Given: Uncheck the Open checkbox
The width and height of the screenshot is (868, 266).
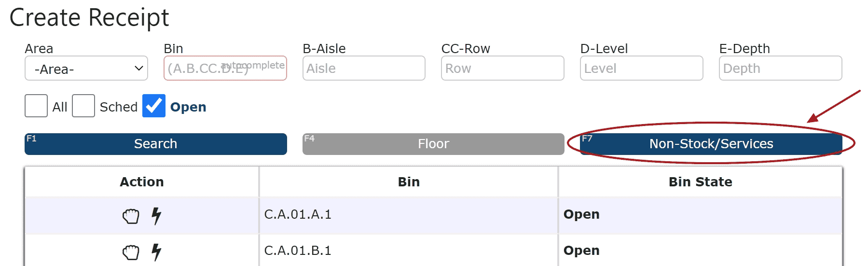Looking at the screenshot, I should point(154,106).
